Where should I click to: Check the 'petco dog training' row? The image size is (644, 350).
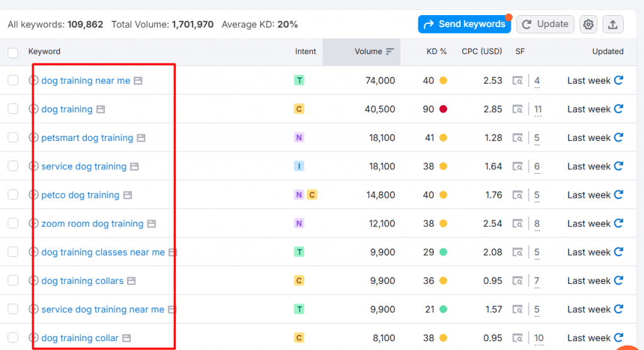[x=13, y=195]
